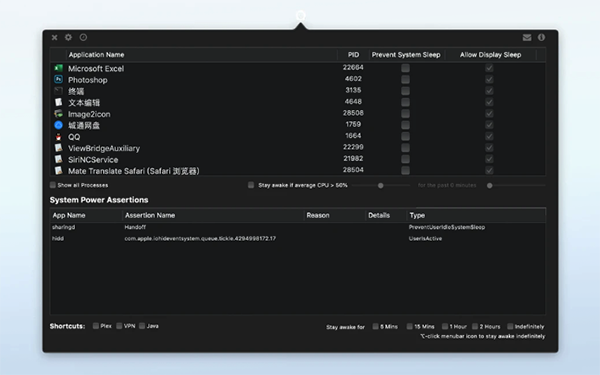Click UserIsActive type cell
This screenshot has width=600, height=375.
point(425,238)
